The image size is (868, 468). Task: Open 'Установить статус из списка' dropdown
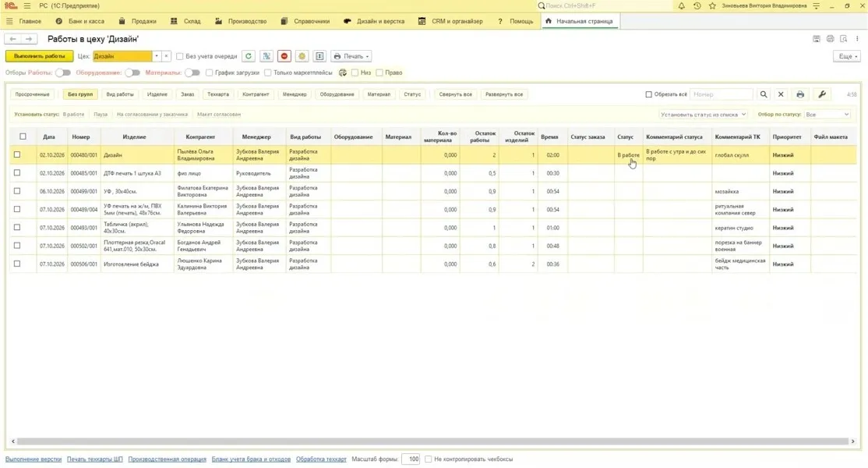(703, 114)
